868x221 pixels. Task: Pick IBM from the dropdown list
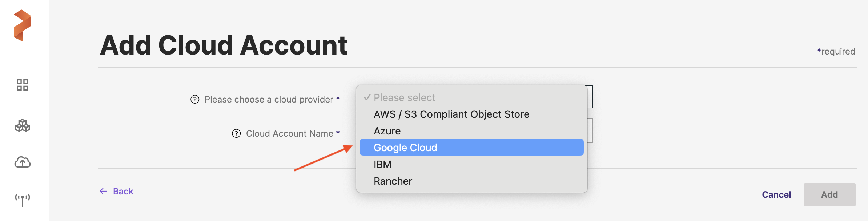tap(382, 164)
